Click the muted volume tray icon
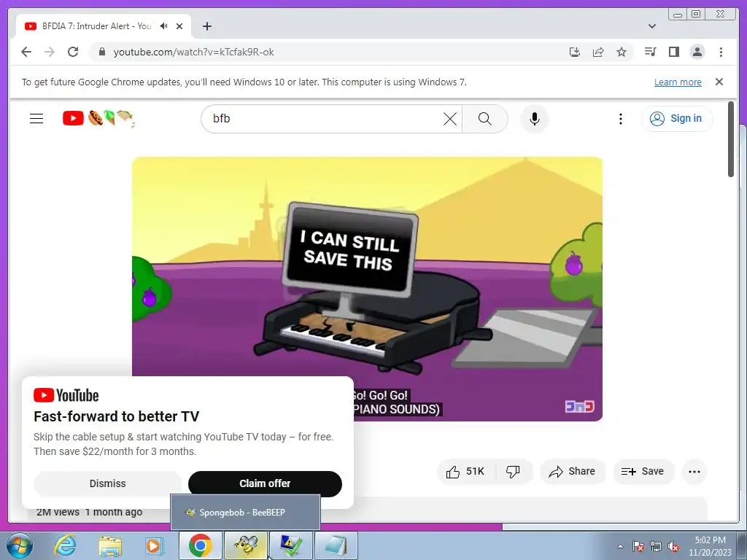Image resolution: width=747 pixels, height=560 pixels. click(673, 547)
